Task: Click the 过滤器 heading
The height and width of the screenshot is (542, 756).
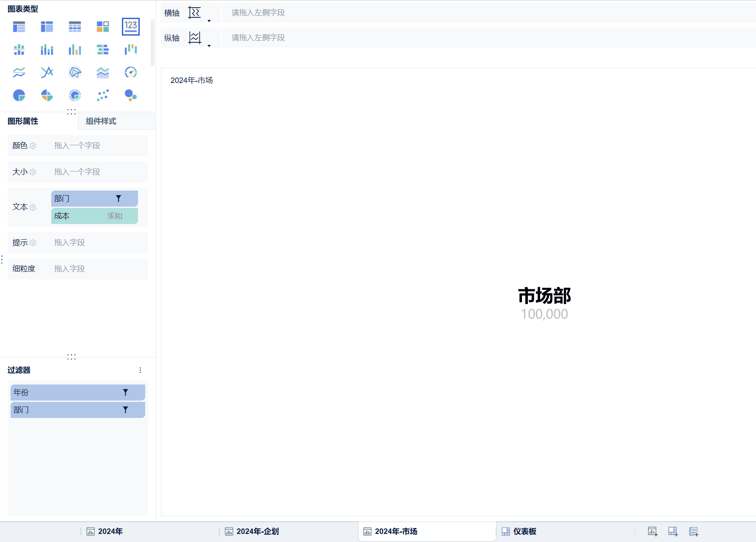Action: (19, 370)
